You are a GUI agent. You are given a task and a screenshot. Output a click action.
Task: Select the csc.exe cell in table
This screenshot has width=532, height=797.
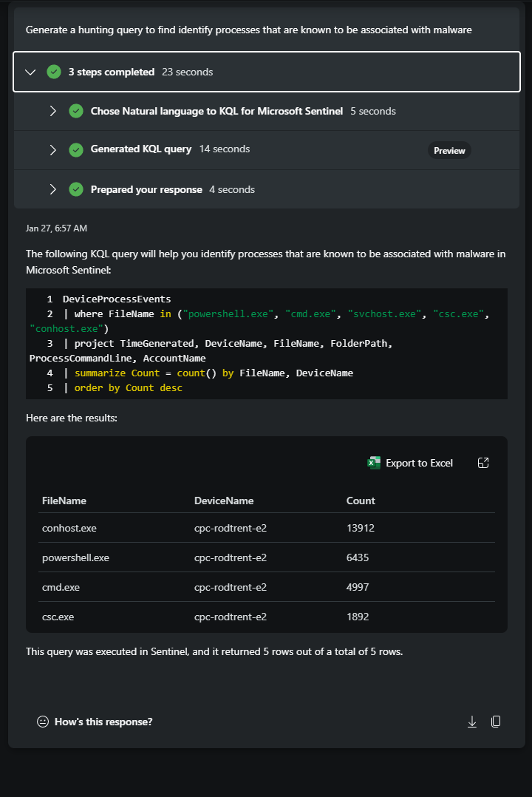coord(58,617)
